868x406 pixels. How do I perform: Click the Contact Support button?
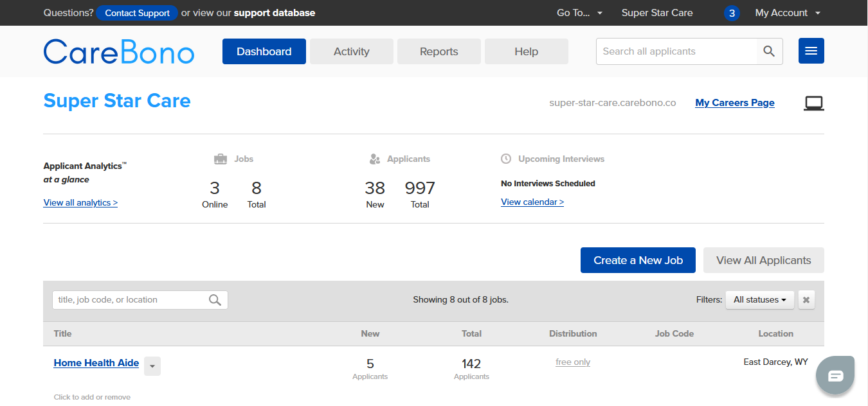coord(137,13)
